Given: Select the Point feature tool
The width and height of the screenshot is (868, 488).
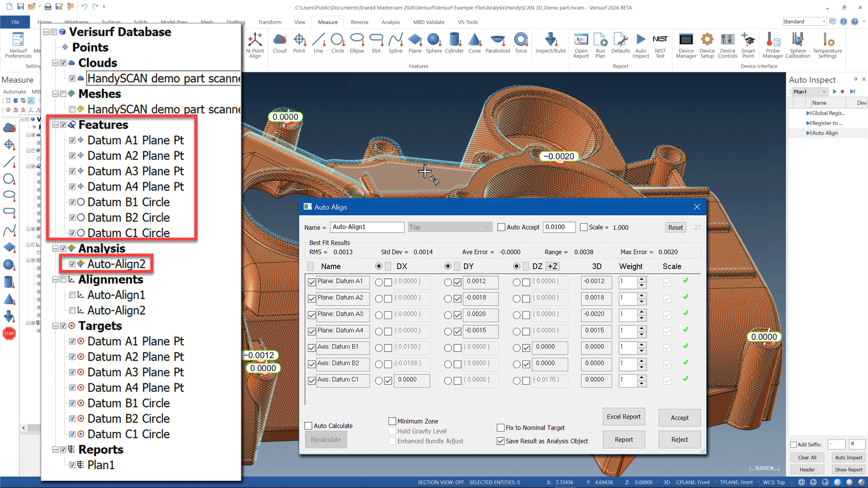Looking at the screenshot, I should point(299,43).
